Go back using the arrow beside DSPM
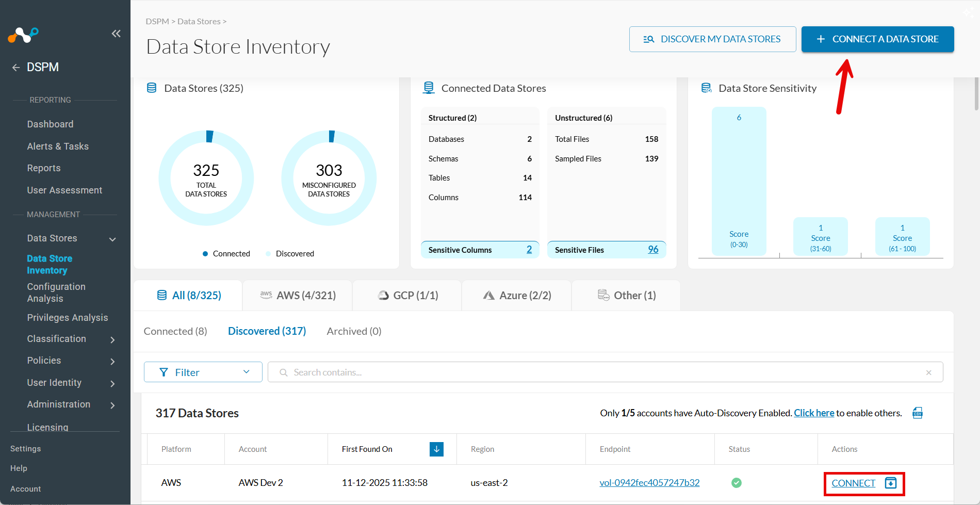 [15, 67]
